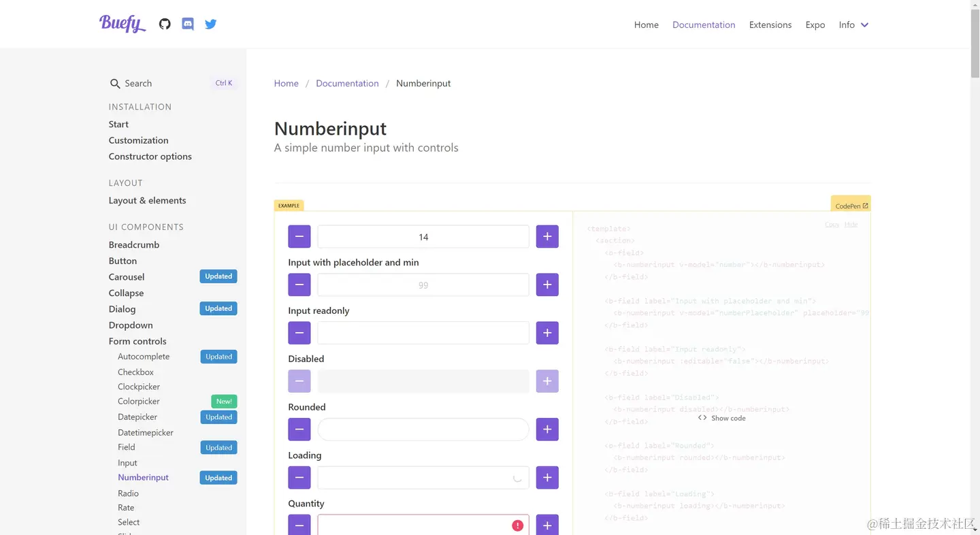Open Radio sidebar item
This screenshot has height=535, width=980.
[128, 493]
